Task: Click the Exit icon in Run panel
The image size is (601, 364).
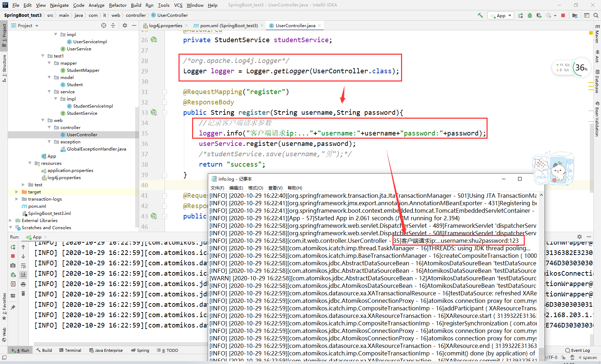Action: 13,284
